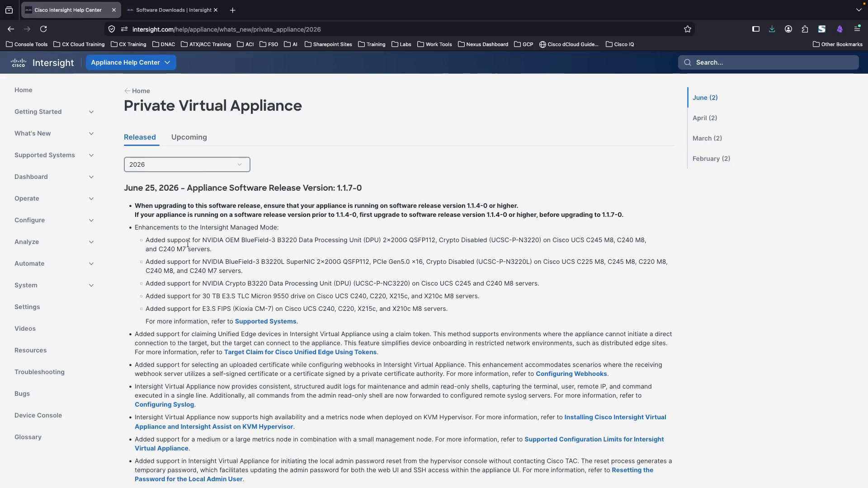Open the browser extensions puzzle icon
This screenshot has width=868, height=488.
point(805,29)
